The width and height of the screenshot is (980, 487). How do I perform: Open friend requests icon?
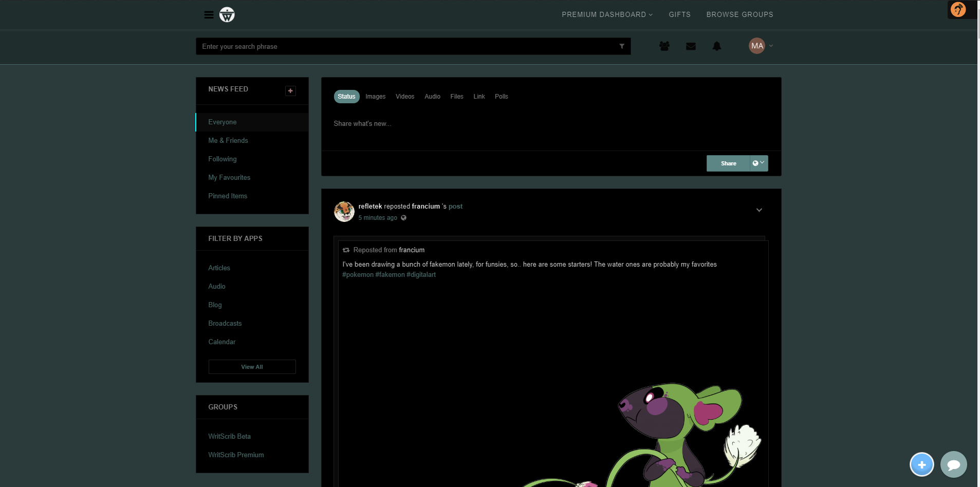tap(664, 46)
